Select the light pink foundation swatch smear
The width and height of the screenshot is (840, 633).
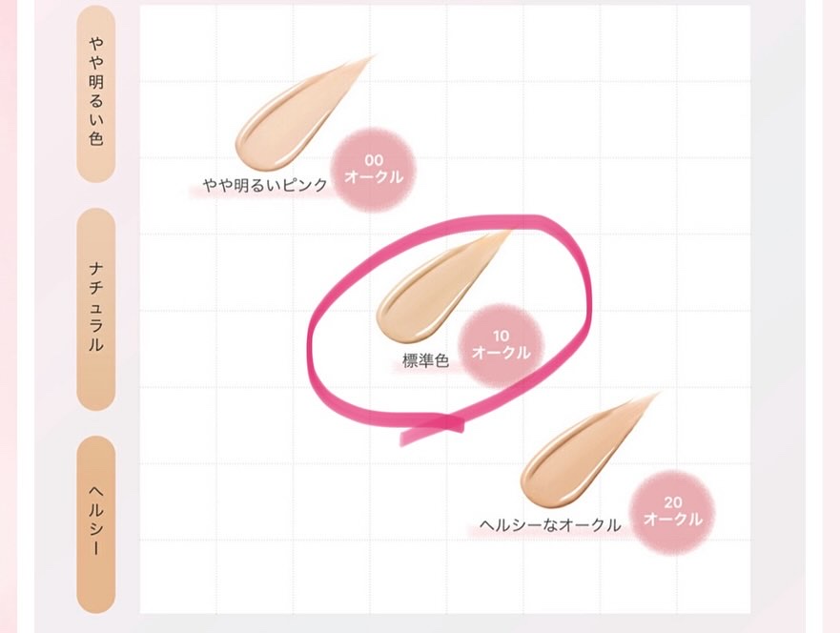point(300,112)
